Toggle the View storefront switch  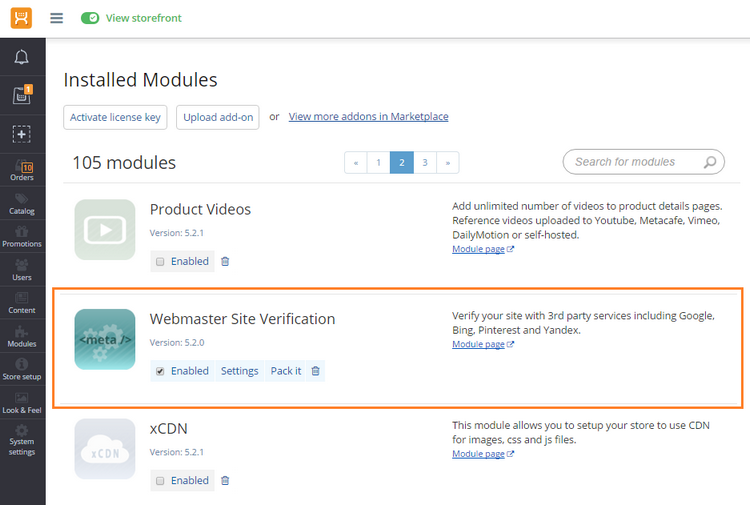pyautogui.click(x=90, y=18)
